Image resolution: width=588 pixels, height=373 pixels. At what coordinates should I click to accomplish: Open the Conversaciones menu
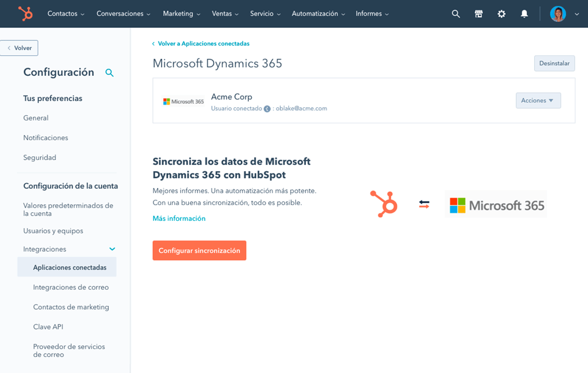(x=123, y=14)
